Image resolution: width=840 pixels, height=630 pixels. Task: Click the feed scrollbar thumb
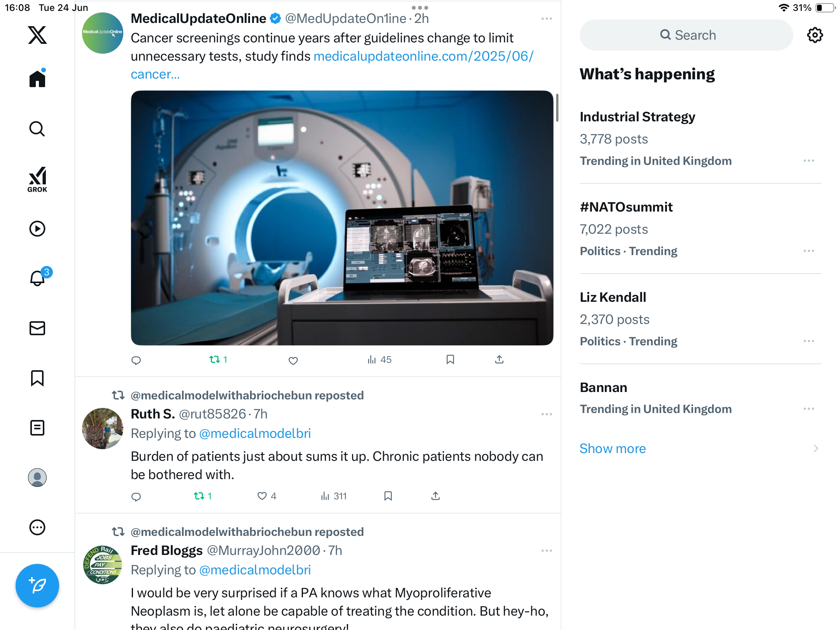(x=557, y=108)
